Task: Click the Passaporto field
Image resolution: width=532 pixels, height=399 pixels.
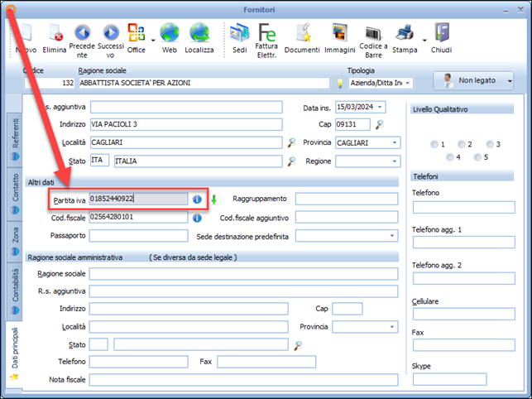Action: point(138,236)
